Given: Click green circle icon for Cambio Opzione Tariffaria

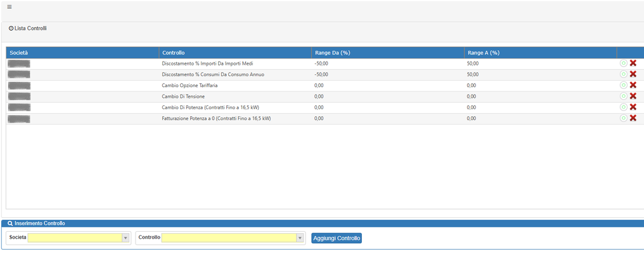Looking at the screenshot, I should tap(624, 85).
